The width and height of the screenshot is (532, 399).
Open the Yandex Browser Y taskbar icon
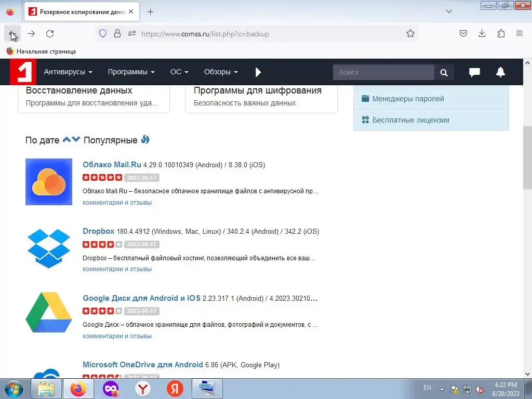point(143,389)
